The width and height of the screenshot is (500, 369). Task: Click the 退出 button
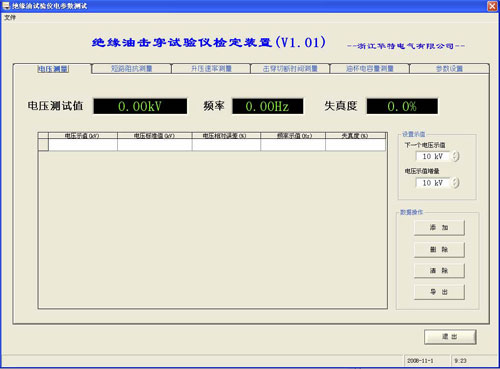(x=450, y=337)
